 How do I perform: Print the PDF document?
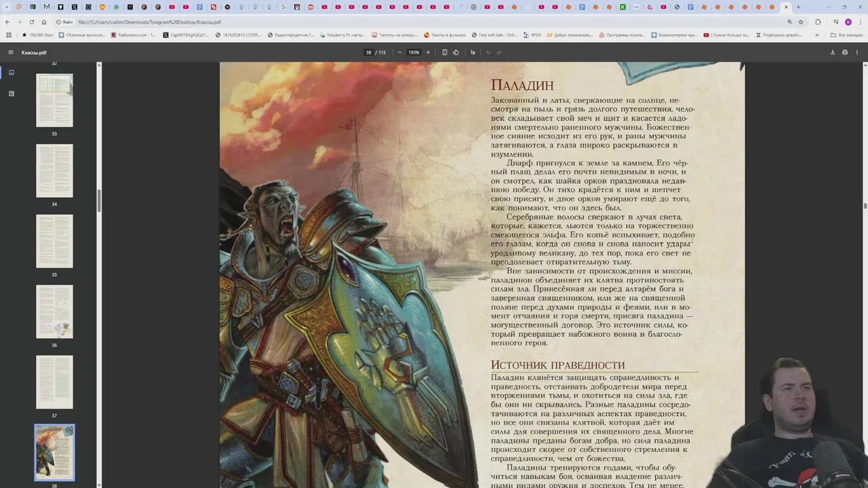(x=845, y=52)
